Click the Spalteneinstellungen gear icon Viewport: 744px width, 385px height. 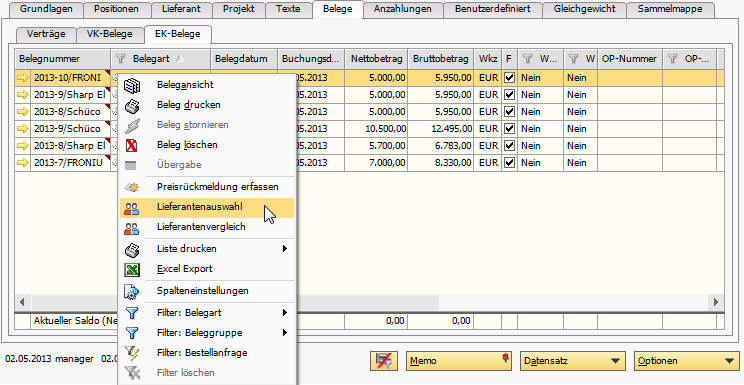[131, 292]
